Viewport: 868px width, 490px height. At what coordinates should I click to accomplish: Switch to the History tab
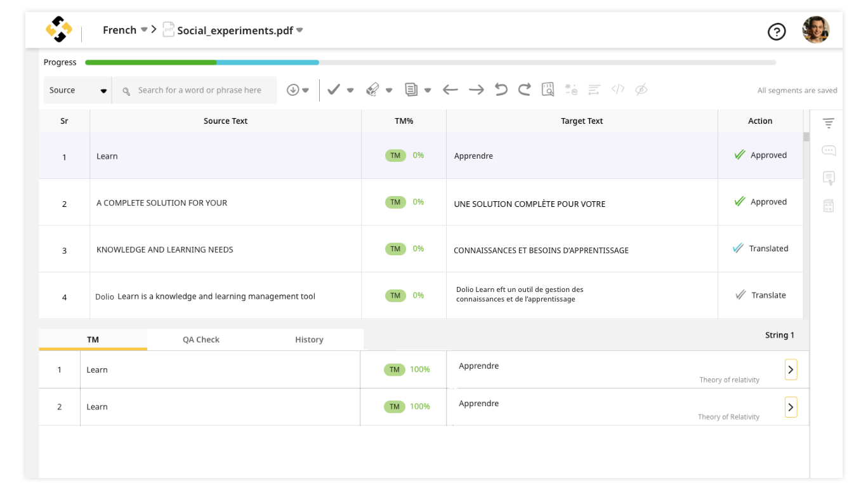pyautogui.click(x=309, y=340)
